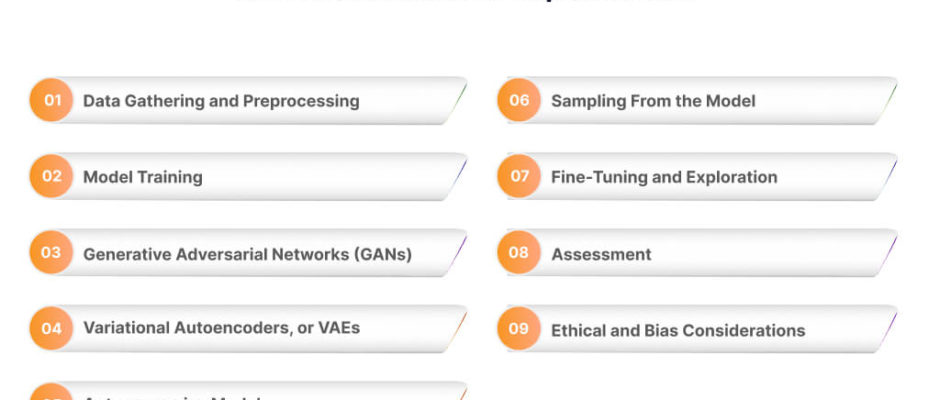Image resolution: width=940 pixels, height=400 pixels.
Task: Click the orange 02 number badge
Action: click(x=52, y=176)
